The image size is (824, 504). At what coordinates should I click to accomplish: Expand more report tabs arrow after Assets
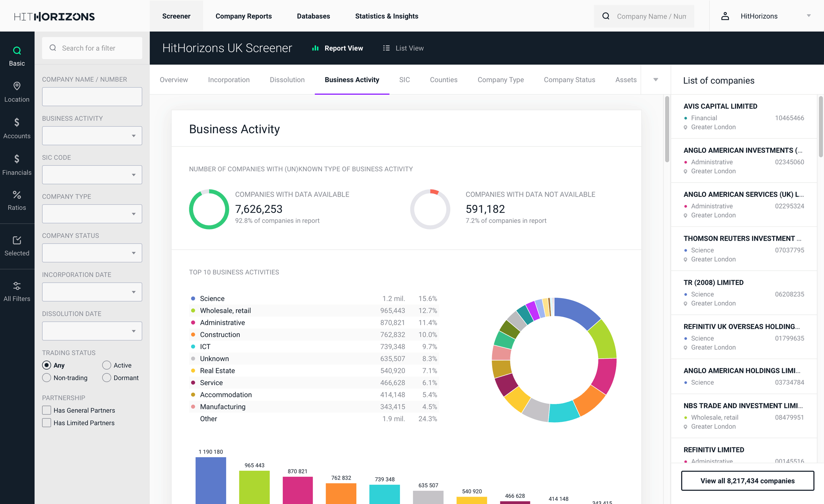pyautogui.click(x=656, y=80)
